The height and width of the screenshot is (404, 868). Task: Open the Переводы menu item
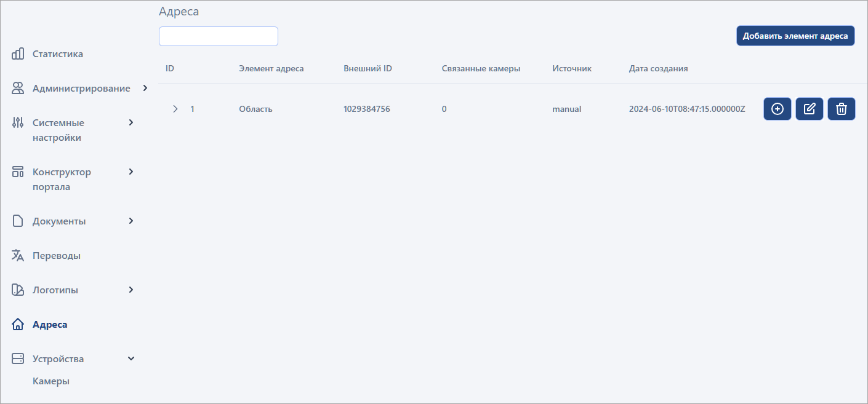(57, 256)
